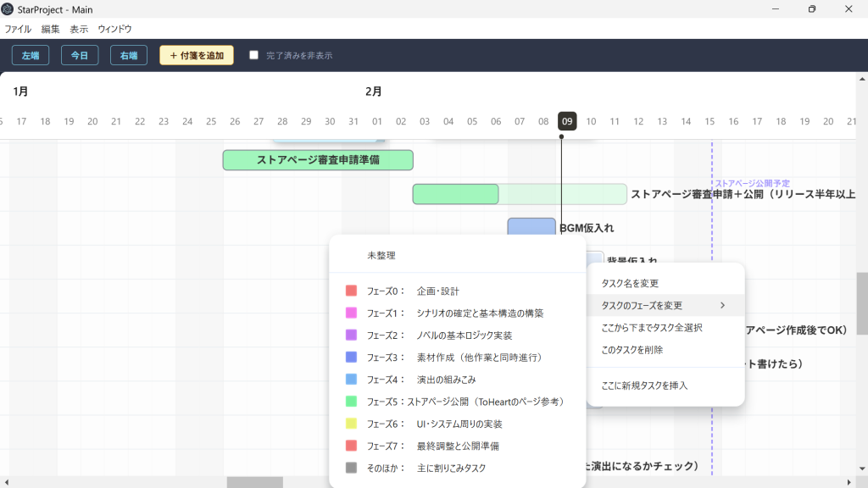The image size is (868, 488).
Task: Open the ウィンドウ menu
Action: (x=114, y=29)
